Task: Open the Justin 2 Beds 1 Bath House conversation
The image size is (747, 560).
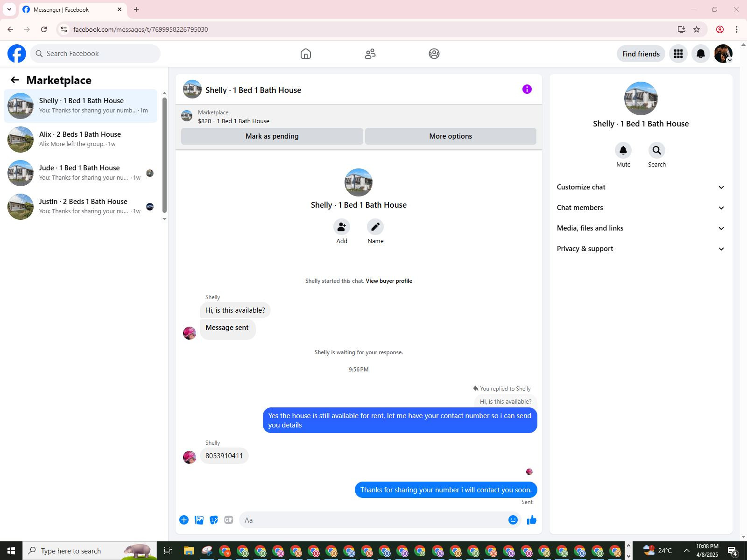Action: (x=80, y=207)
